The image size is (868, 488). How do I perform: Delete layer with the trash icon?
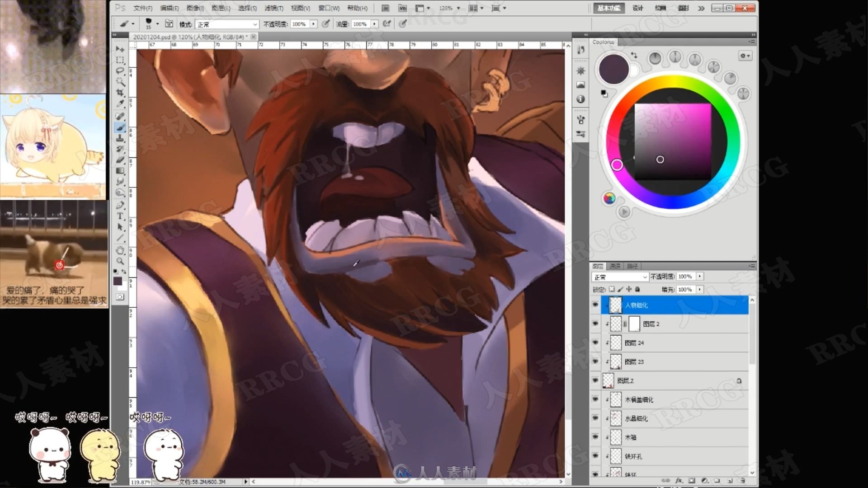[742, 480]
